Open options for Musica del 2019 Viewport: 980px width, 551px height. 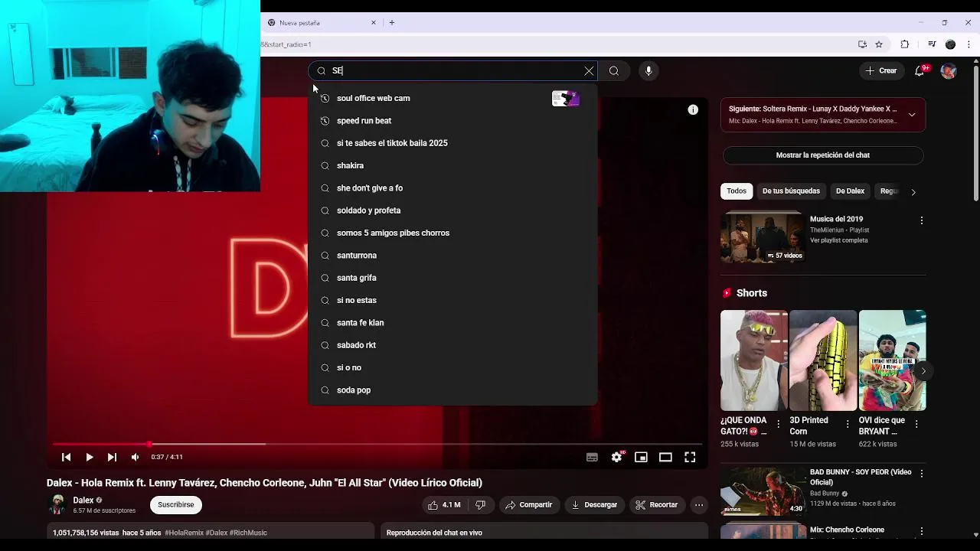[921, 220]
